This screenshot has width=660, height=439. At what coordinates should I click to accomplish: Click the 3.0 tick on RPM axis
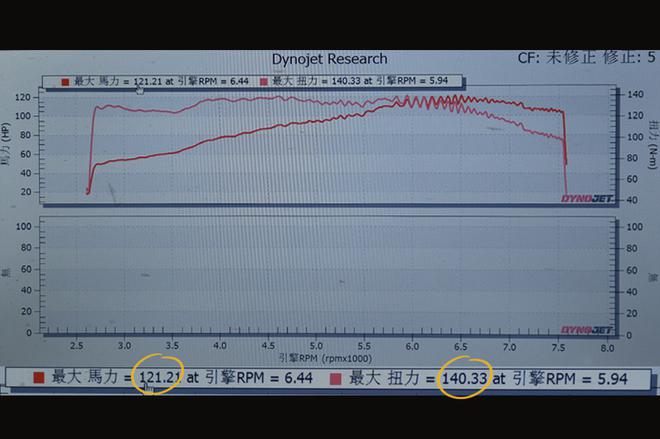(x=124, y=346)
